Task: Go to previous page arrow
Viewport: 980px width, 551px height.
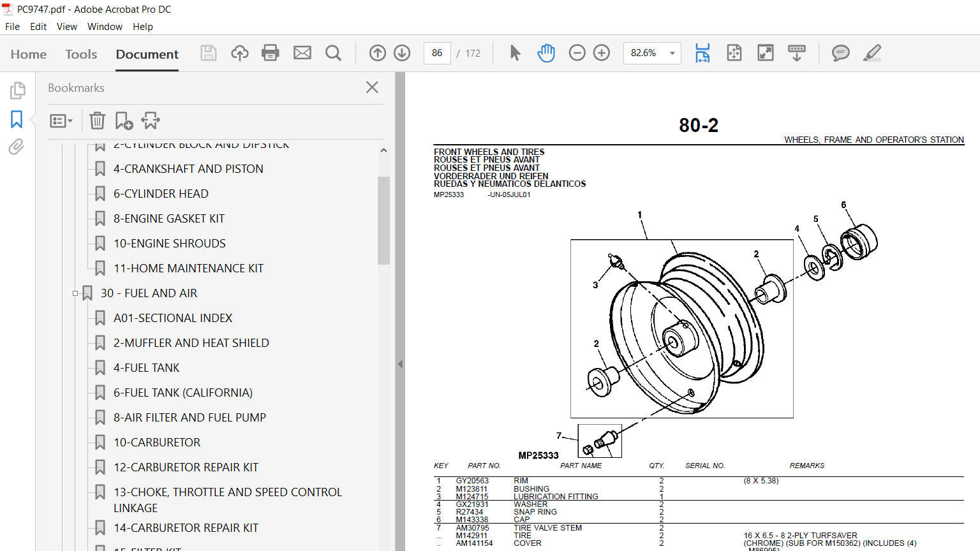Action: [x=378, y=53]
